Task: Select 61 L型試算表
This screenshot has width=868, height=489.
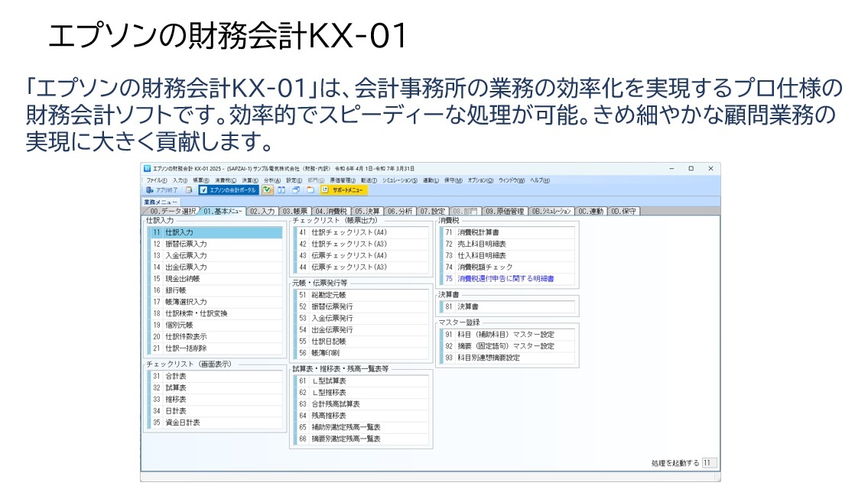Action: 362,381
